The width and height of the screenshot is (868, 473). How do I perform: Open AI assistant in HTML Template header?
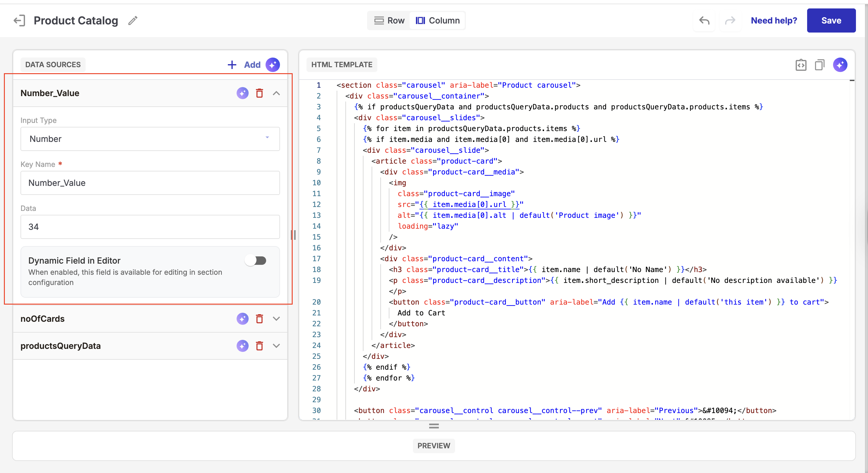(x=840, y=65)
